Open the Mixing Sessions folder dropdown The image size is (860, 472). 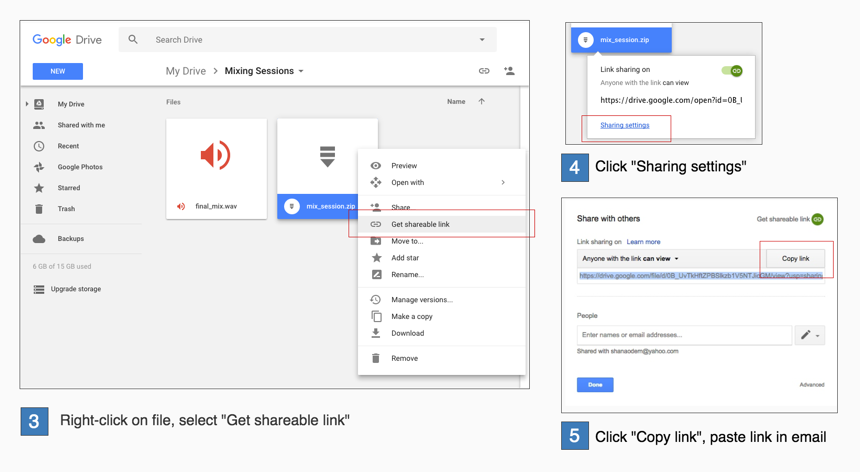[x=301, y=72]
